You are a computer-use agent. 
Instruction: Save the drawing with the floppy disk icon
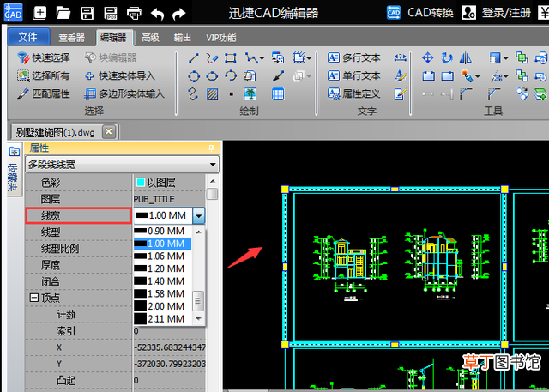[87, 14]
